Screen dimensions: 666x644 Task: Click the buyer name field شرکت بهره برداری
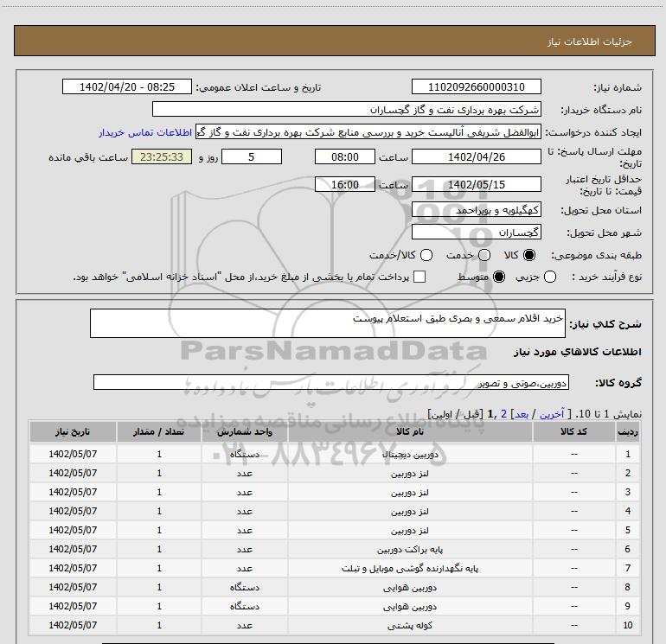pos(347,109)
